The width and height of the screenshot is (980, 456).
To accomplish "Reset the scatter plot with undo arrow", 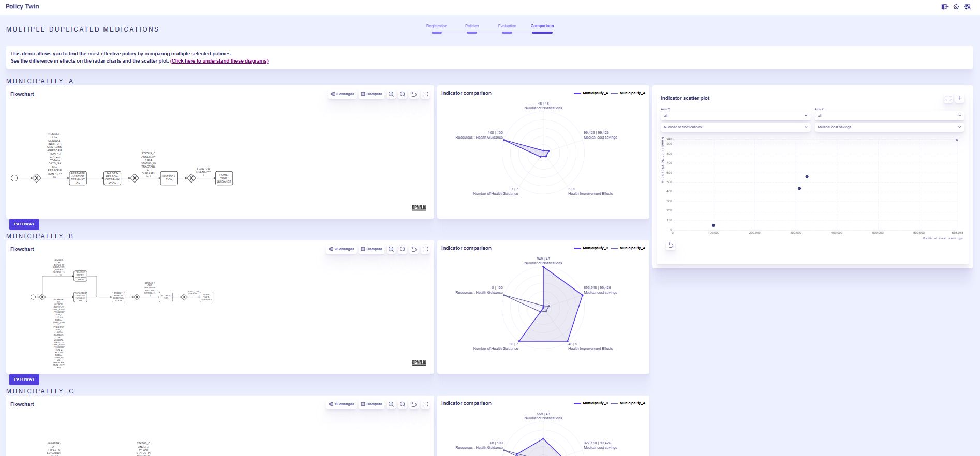I will (671, 245).
